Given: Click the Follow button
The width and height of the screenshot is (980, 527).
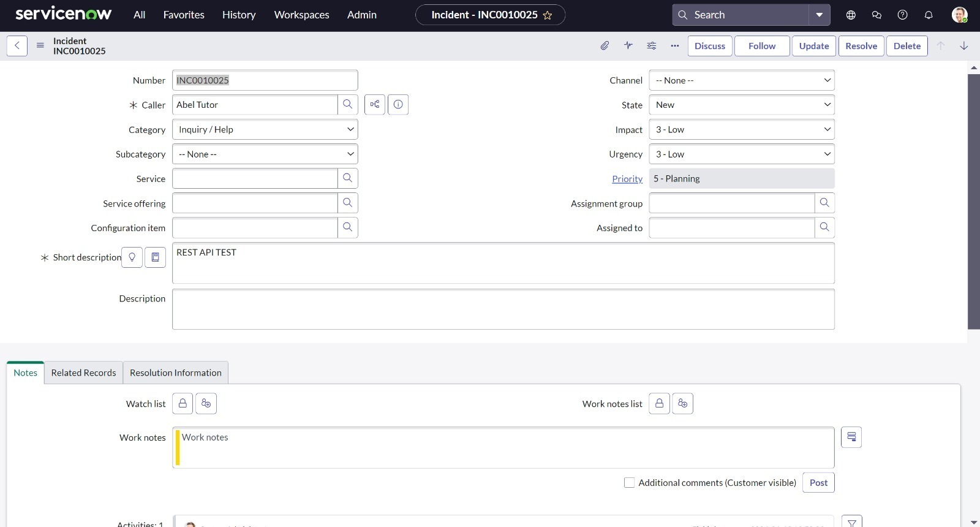Looking at the screenshot, I should [x=762, y=46].
